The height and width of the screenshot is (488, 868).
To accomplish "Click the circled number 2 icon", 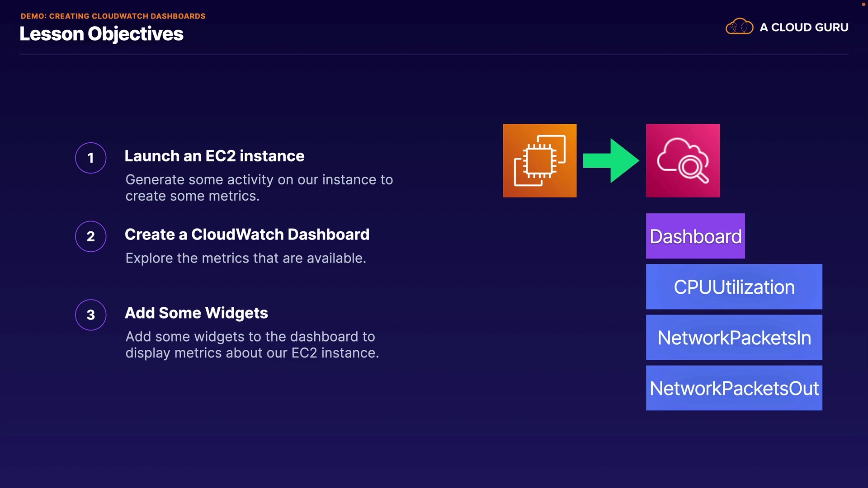I will pyautogui.click(x=91, y=236).
